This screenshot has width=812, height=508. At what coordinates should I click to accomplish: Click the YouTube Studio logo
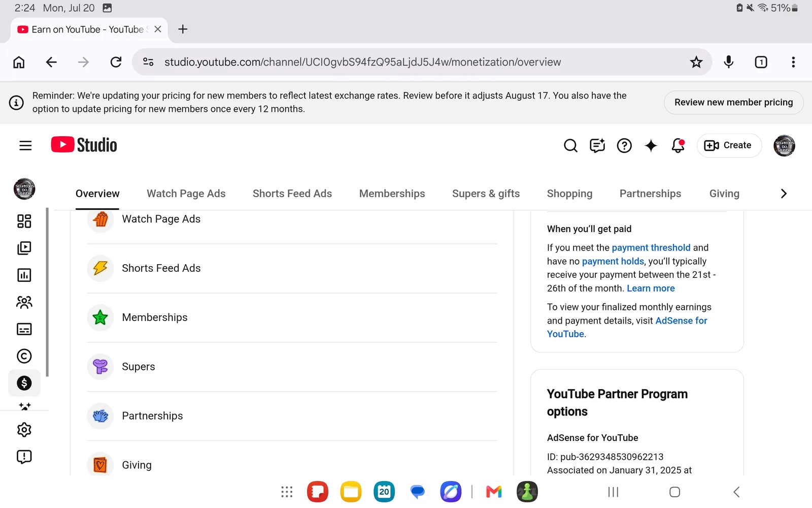(x=84, y=145)
